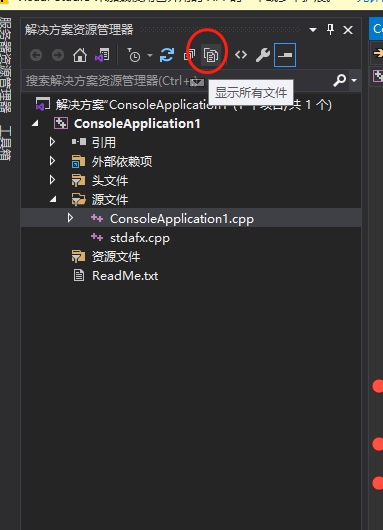Click the 外部依赖项 folder icon
383x530 pixels.
78,162
